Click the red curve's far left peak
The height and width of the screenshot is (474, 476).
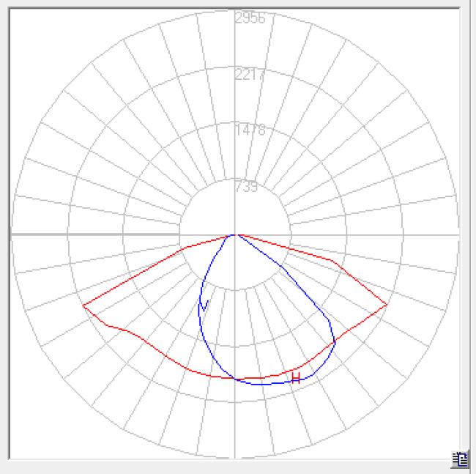(x=83, y=305)
